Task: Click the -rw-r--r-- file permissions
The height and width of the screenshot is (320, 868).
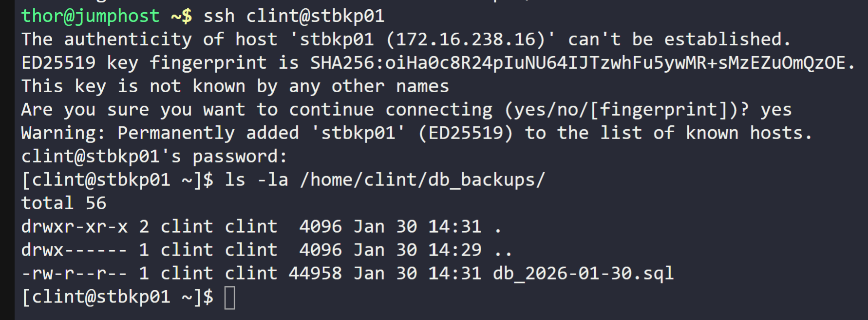Action: [75, 274]
